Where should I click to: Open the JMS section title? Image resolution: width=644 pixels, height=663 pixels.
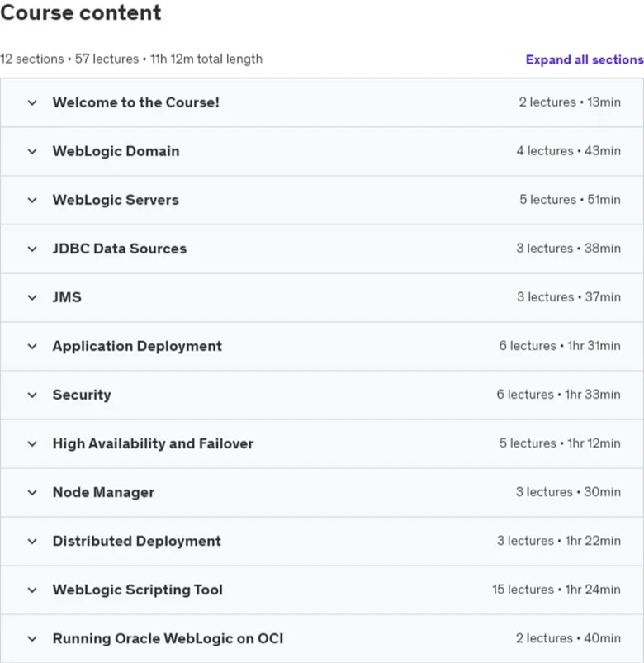point(67,297)
